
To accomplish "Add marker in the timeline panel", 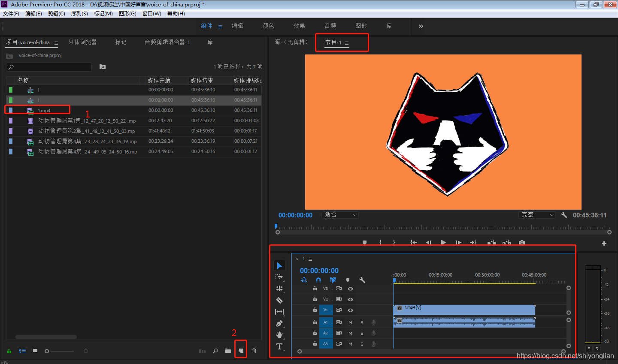I will point(348,280).
